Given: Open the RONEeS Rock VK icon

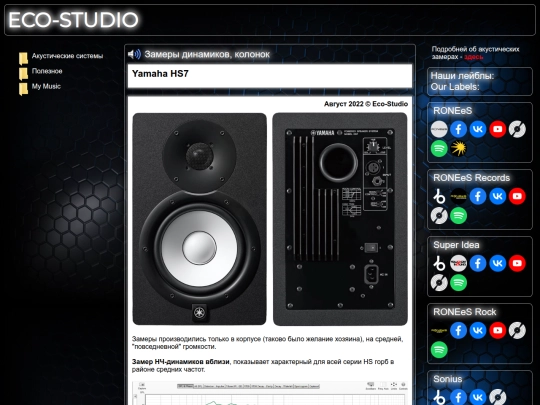Looking at the screenshot, I should coord(478,330).
